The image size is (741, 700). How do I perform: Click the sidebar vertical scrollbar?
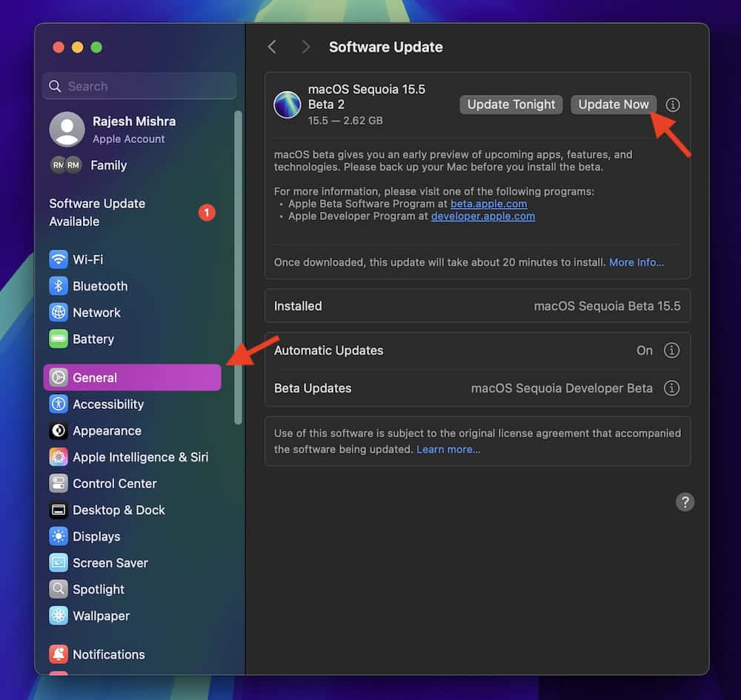point(238,267)
